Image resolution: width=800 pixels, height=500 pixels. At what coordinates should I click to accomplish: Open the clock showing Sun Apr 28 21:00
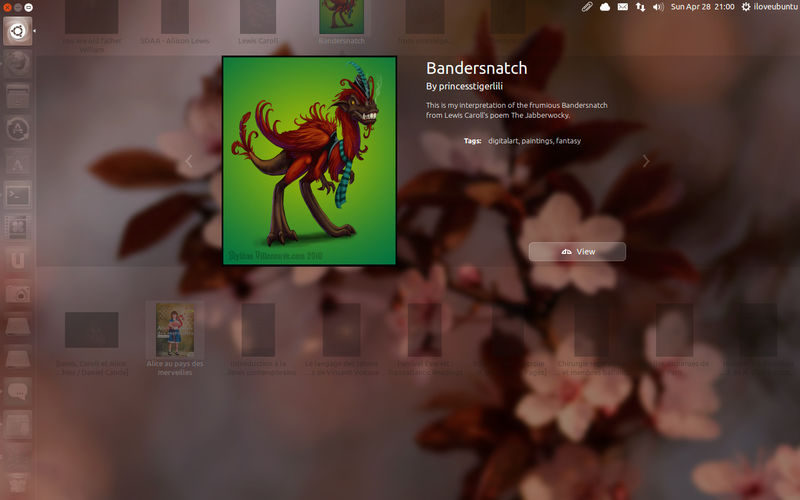[x=703, y=7]
